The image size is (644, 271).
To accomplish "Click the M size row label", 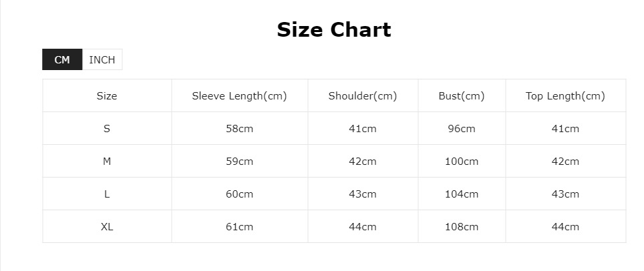I will point(107,161).
